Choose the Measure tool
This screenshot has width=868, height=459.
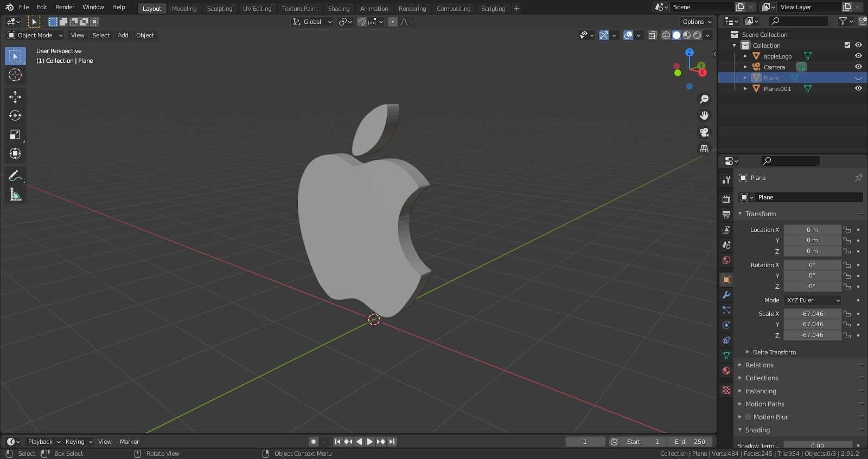pyautogui.click(x=15, y=195)
